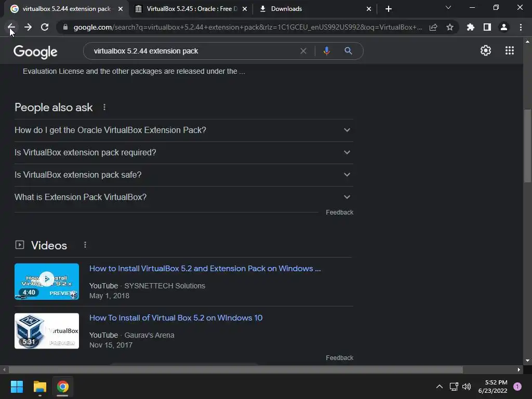The height and width of the screenshot is (399, 532).
Task: Open the tab search dropdown arrow
Action: point(448,7)
